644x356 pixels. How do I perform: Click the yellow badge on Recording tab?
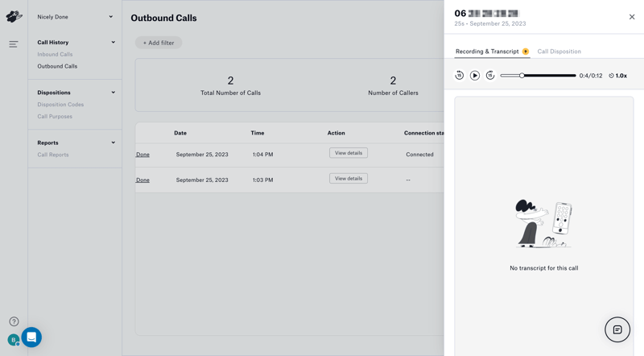pyautogui.click(x=526, y=52)
